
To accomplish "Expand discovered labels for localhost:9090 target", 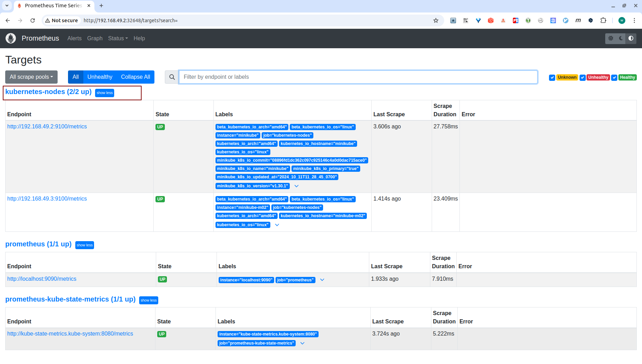I will click(322, 280).
